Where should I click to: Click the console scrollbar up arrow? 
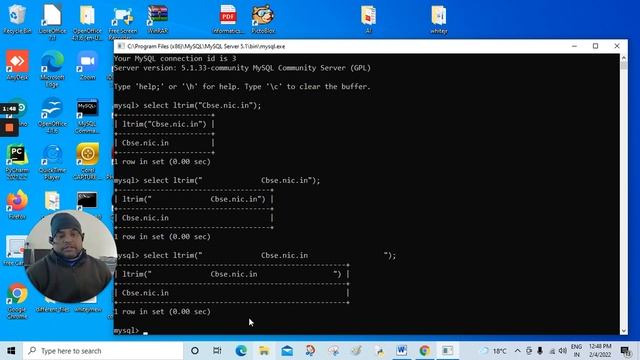coord(623,58)
